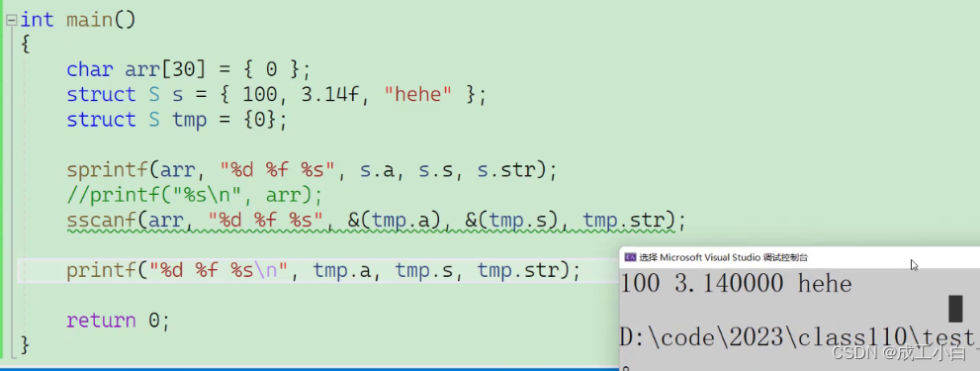Click the "hehe" string literal in code
The image size is (980, 371).
(418, 94)
